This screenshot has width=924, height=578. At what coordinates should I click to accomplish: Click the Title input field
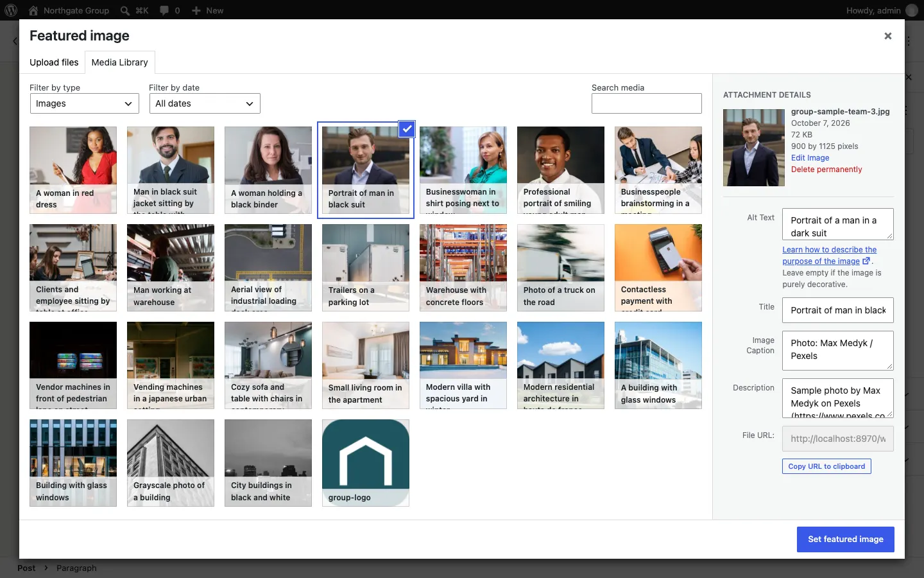837,310
